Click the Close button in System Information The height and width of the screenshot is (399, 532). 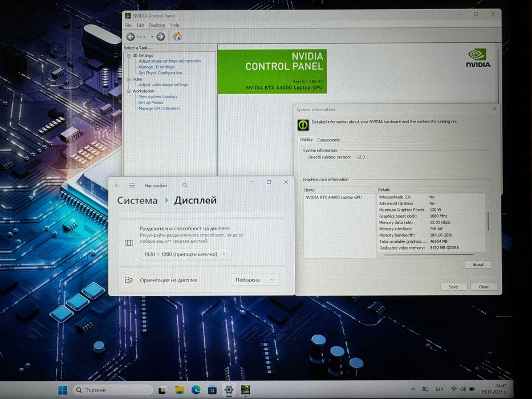point(484,287)
